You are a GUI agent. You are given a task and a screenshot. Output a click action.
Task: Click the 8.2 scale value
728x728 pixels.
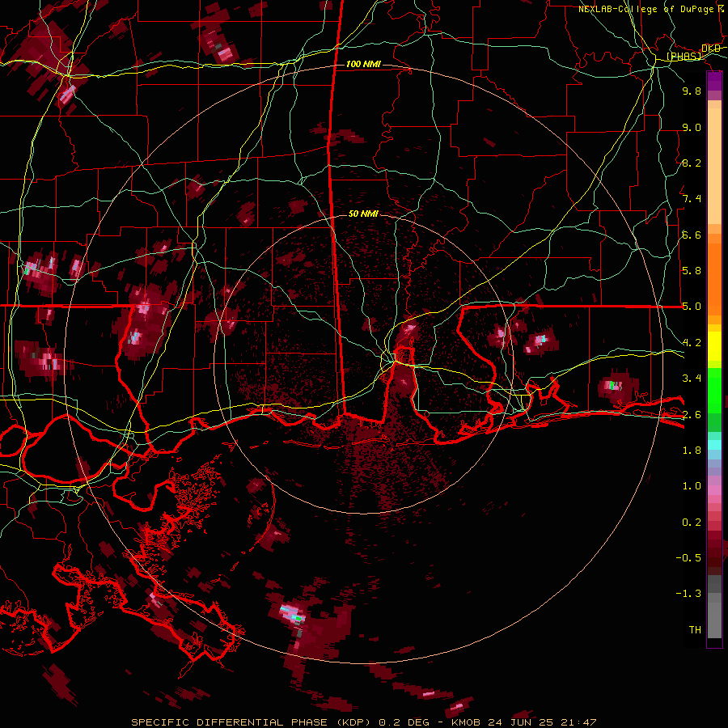pos(692,163)
